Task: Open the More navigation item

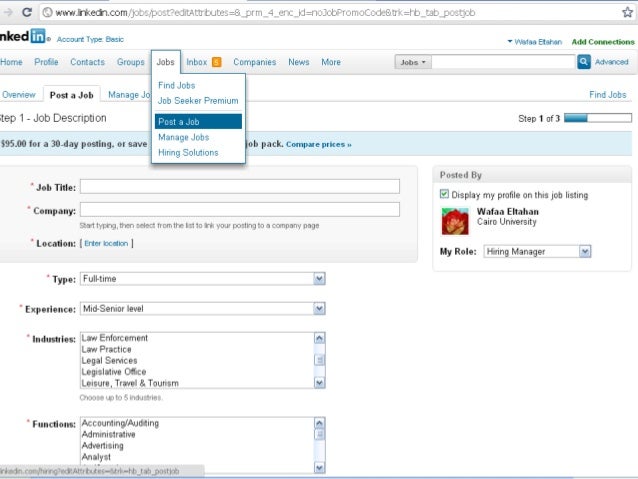Action: point(331,62)
